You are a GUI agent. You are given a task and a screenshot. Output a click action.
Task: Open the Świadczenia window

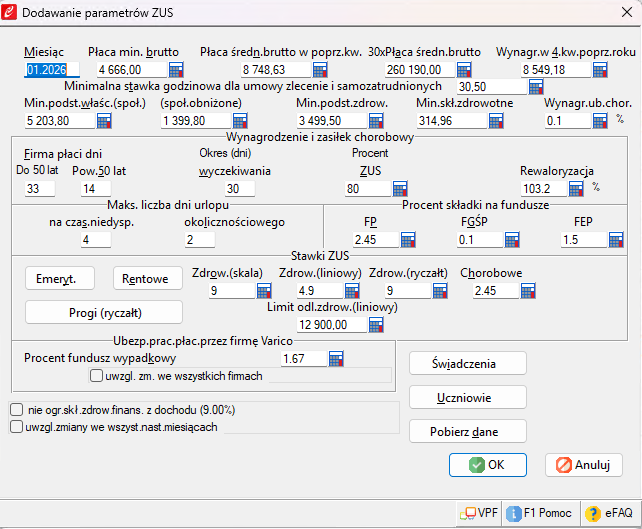tap(467, 363)
